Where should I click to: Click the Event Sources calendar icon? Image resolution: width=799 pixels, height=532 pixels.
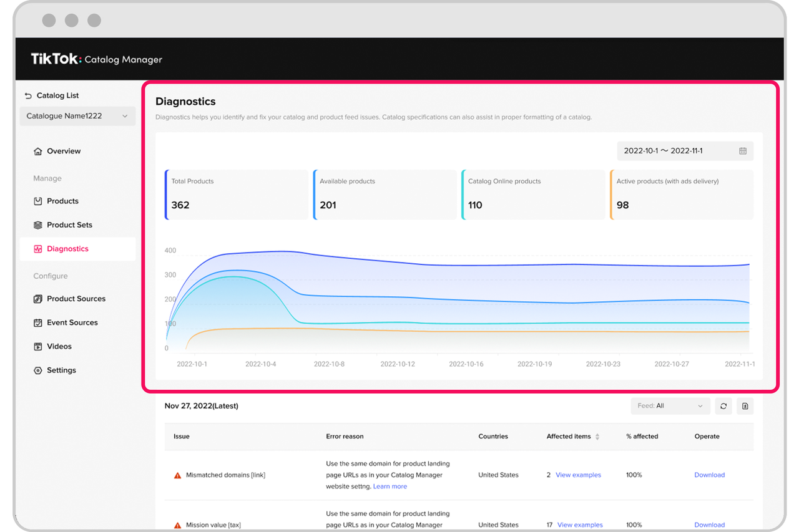[x=38, y=323]
